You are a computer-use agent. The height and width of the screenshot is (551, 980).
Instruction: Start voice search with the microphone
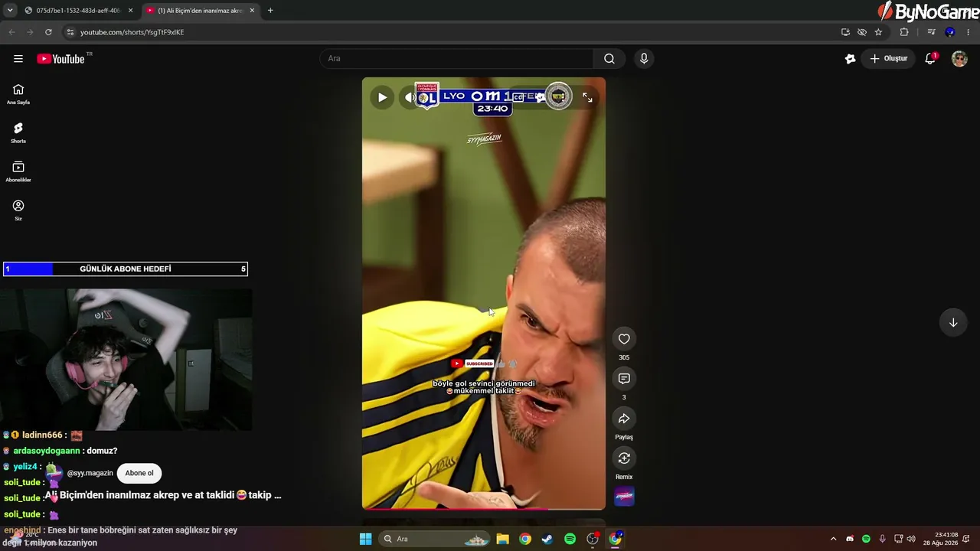click(x=644, y=59)
